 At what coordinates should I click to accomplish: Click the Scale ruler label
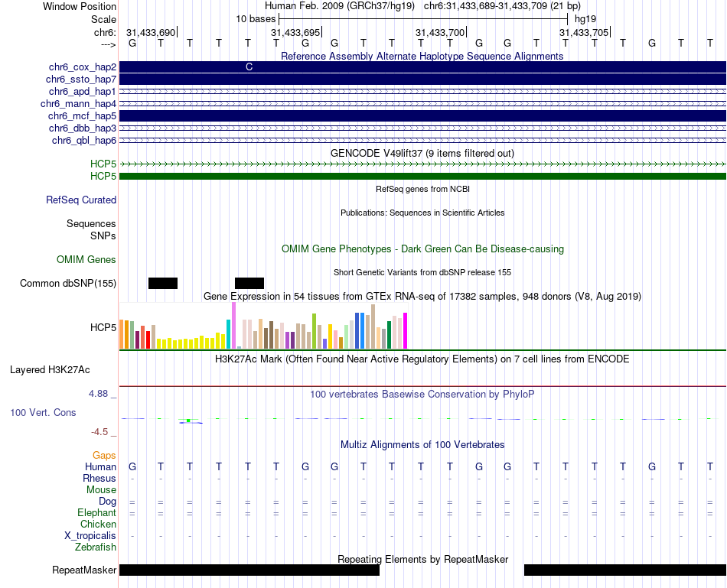point(103,19)
